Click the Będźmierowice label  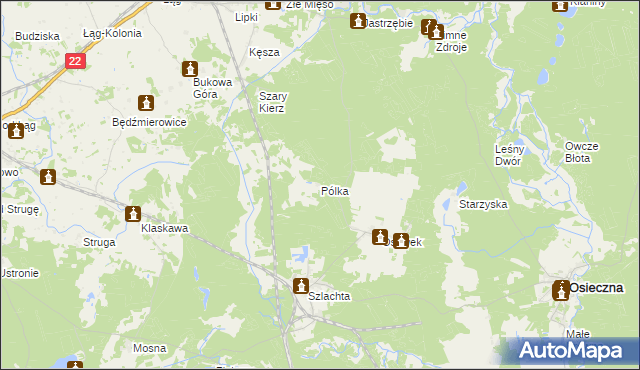tap(149, 122)
